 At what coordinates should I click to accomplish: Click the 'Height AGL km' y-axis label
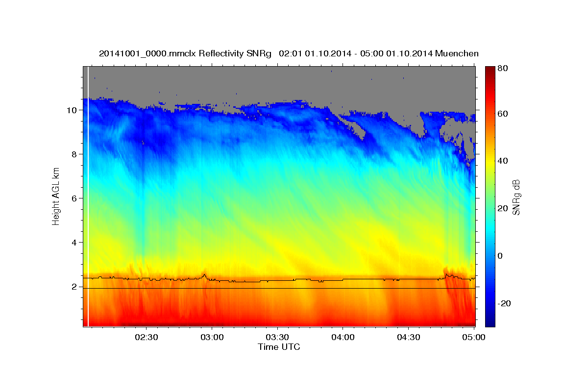point(56,196)
